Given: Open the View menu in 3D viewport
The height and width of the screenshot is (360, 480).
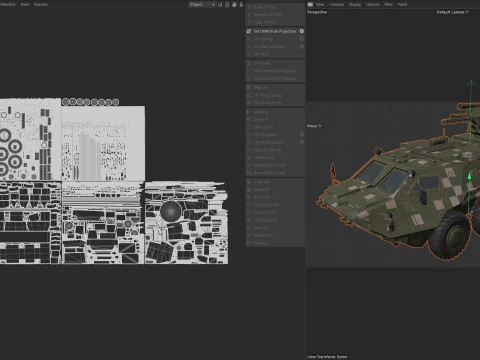Looking at the screenshot, I should click(x=320, y=4).
